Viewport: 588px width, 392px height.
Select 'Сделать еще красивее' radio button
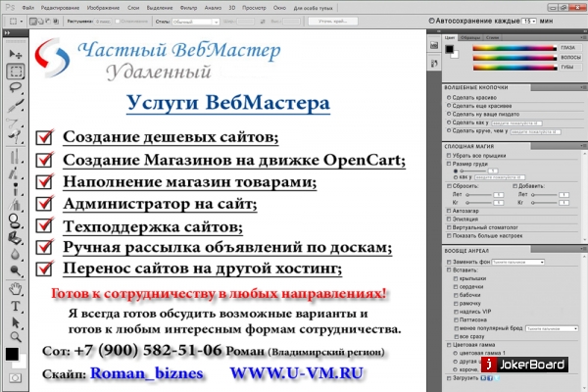tap(449, 106)
